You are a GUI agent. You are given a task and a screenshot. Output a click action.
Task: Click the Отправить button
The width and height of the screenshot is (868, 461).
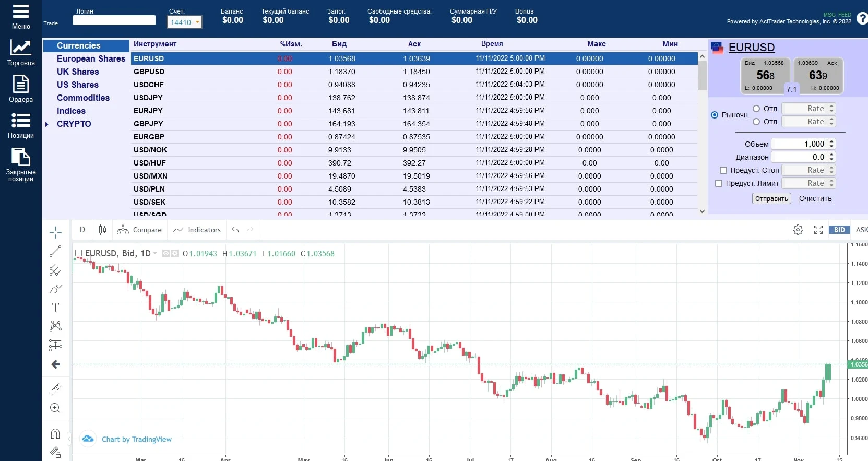point(771,198)
